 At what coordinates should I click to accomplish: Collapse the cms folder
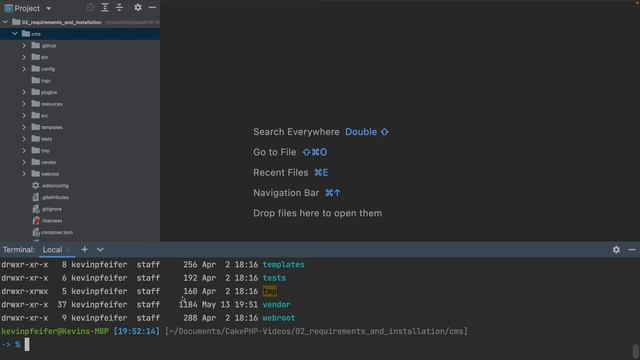coord(15,34)
